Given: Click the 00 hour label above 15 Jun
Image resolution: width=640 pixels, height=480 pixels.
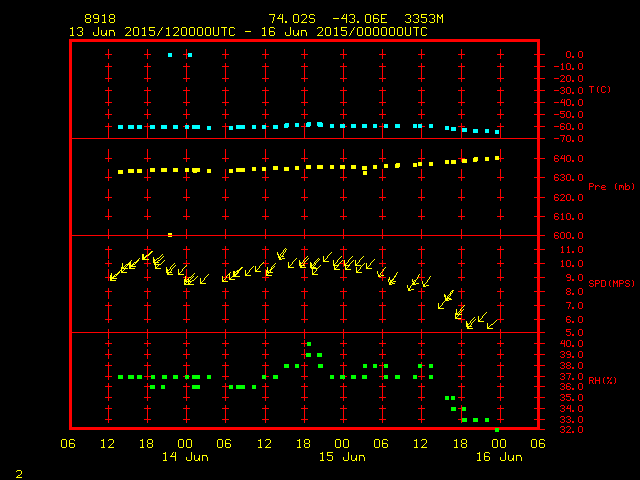Looking at the screenshot, I should click(342, 444).
